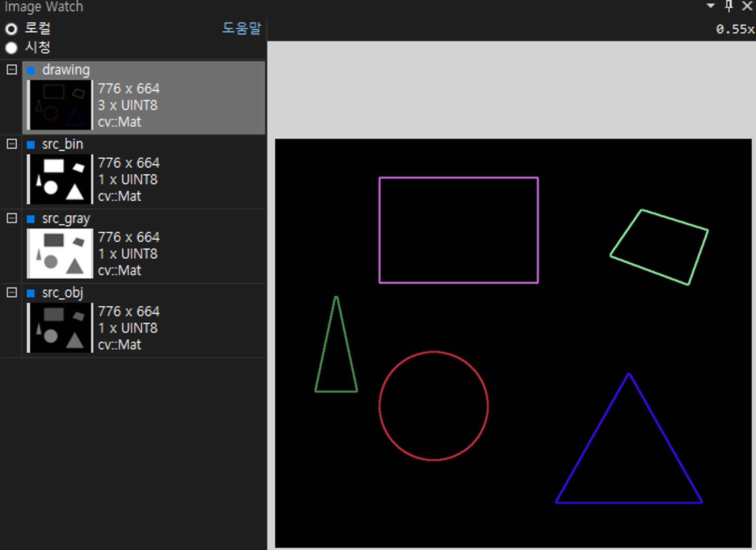Click the blue square icon beside src_bin
Viewport: 756px width, 550px height.
coord(31,145)
